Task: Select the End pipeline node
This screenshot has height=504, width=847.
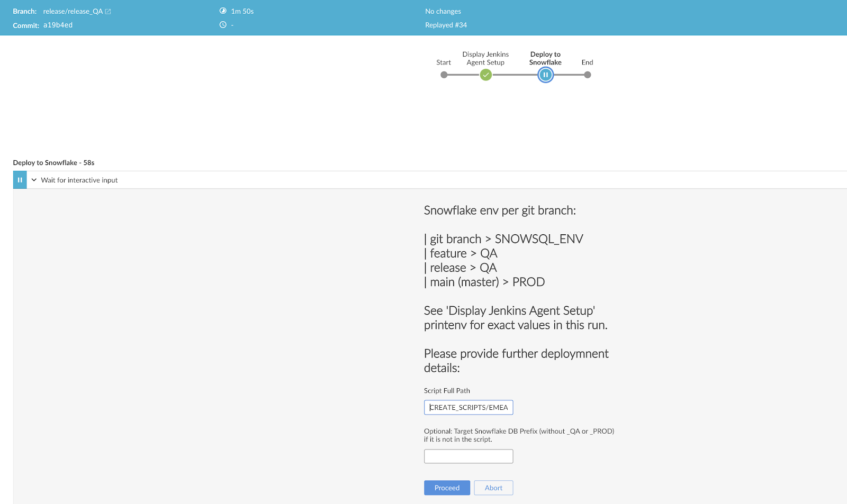Action: click(x=588, y=75)
